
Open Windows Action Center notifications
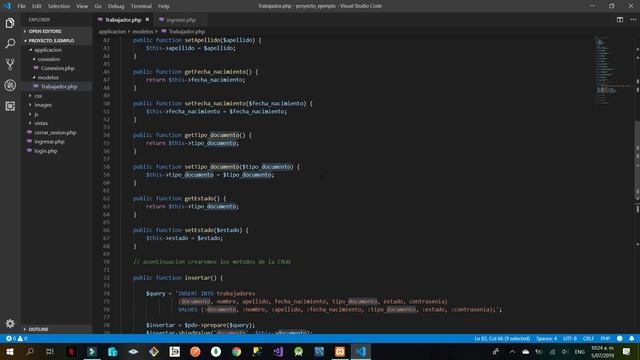tap(626, 351)
